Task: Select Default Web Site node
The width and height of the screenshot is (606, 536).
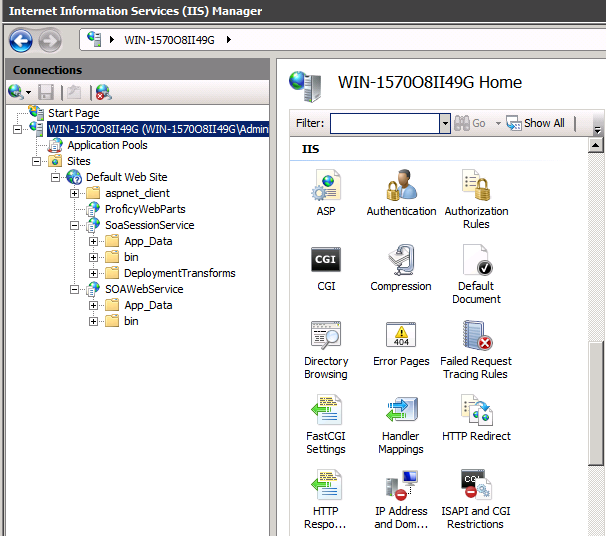Action: click(x=126, y=177)
